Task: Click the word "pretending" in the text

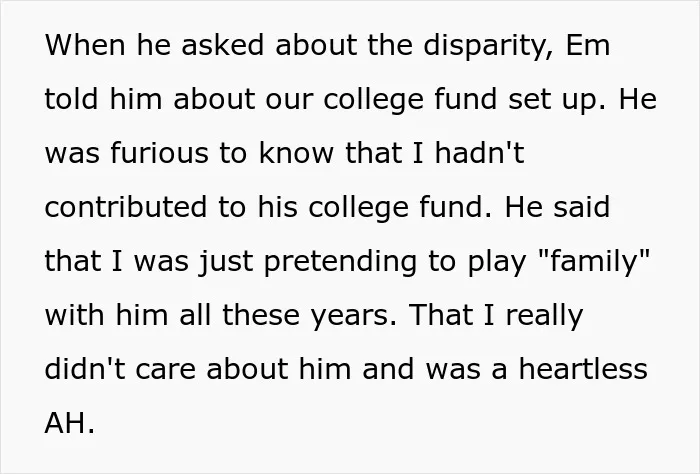Action: click(x=340, y=263)
